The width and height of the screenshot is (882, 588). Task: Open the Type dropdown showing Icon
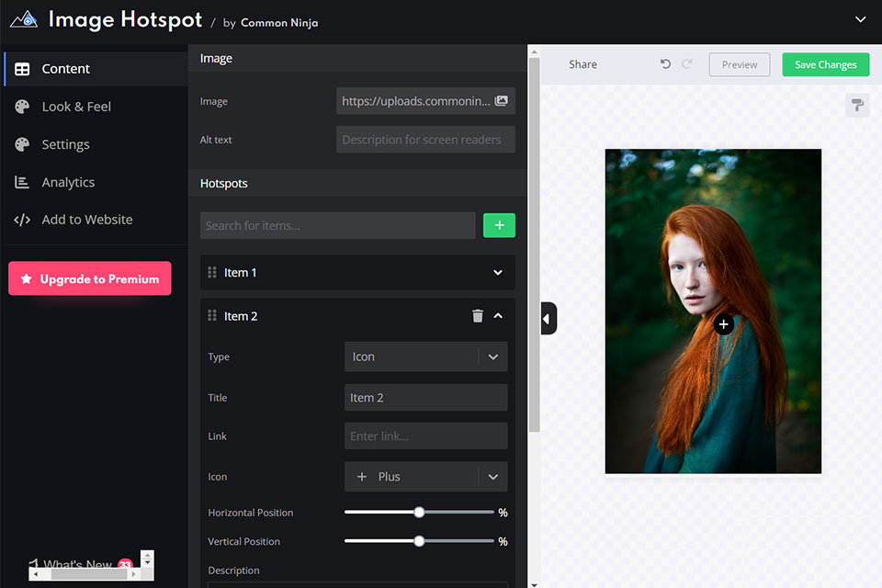click(425, 356)
